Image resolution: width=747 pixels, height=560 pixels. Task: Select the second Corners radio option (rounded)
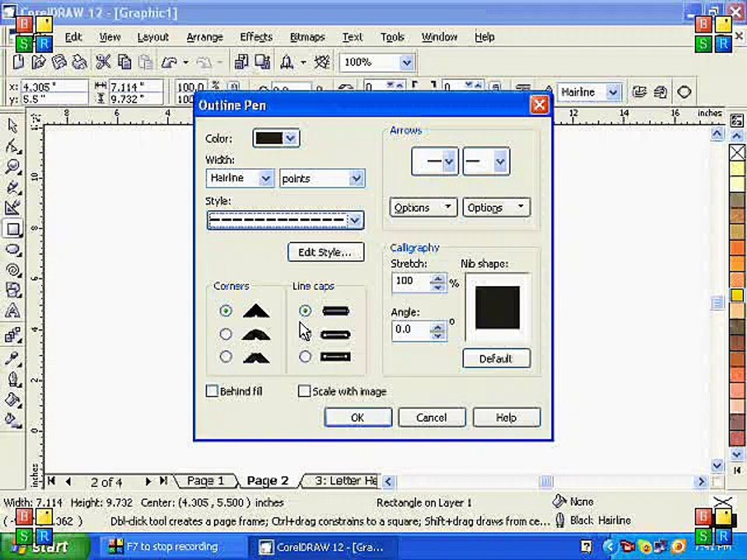(226, 334)
